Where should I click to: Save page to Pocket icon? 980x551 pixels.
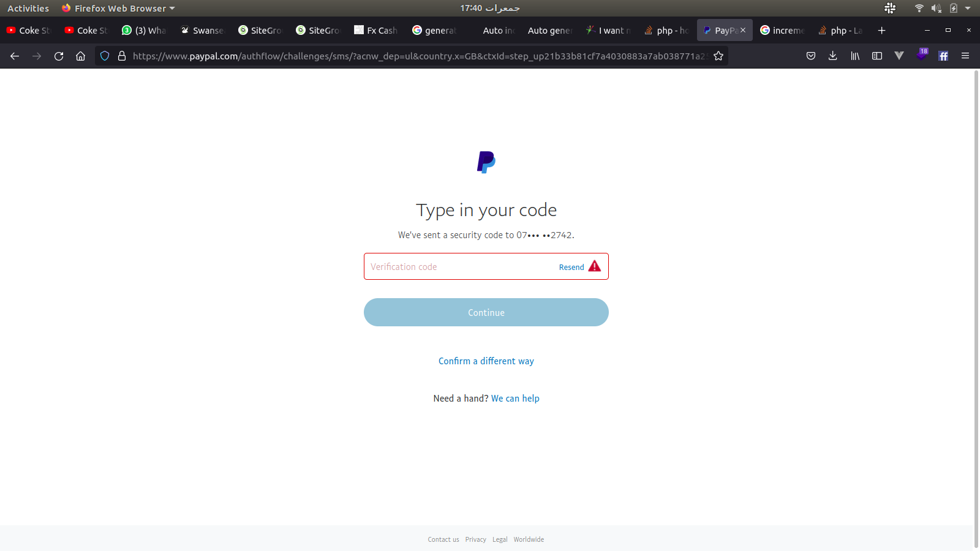[x=810, y=56]
